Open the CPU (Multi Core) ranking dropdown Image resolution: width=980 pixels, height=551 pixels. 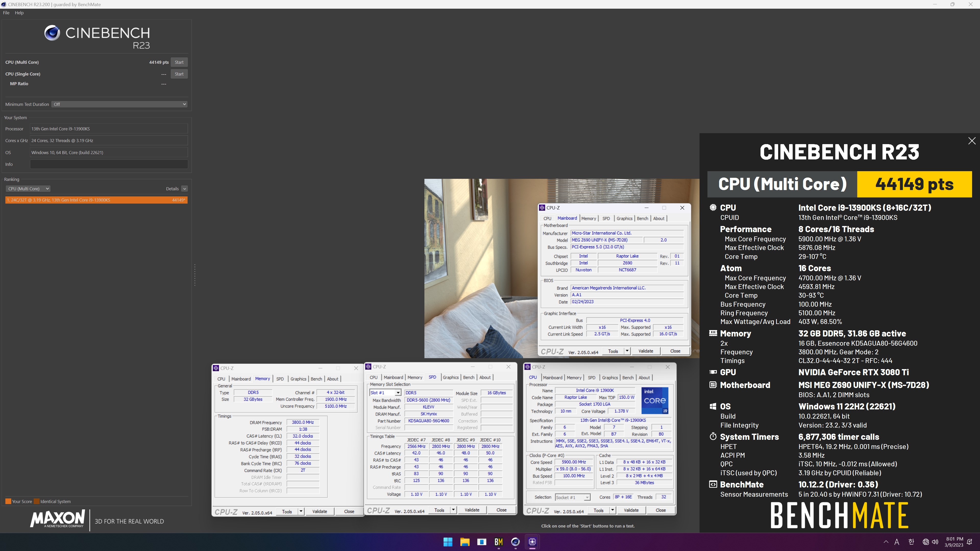[28, 189]
